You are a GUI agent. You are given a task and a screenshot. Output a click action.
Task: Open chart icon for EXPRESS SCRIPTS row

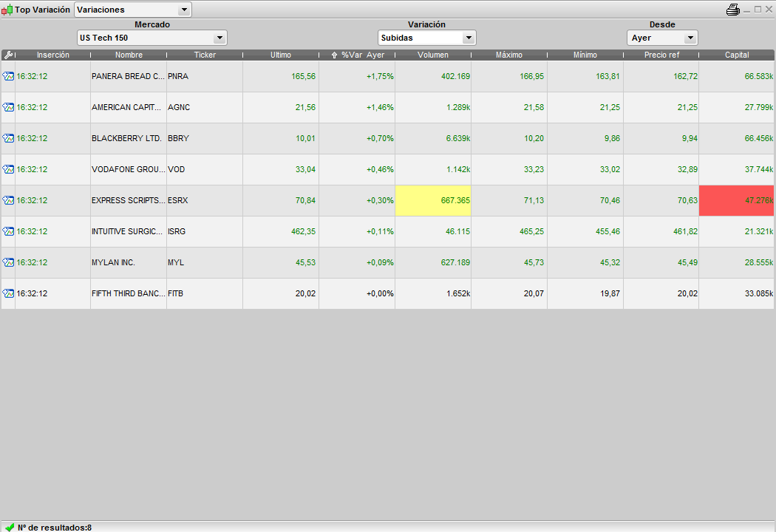(8, 200)
